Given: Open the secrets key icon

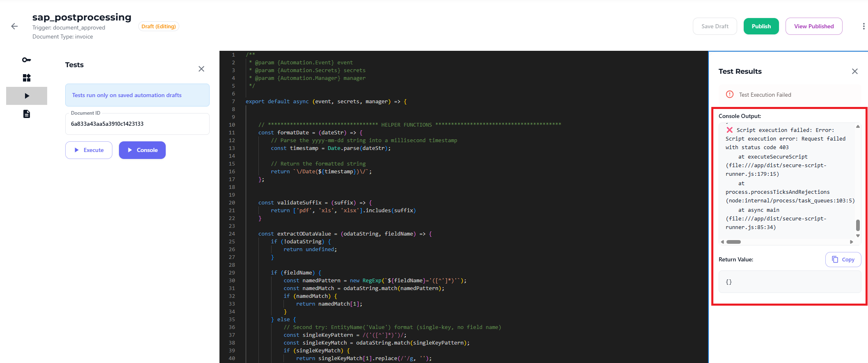Looking at the screenshot, I should click(26, 60).
